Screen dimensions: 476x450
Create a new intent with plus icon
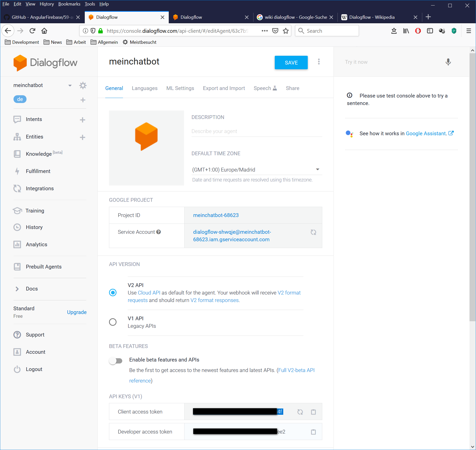[x=82, y=120]
